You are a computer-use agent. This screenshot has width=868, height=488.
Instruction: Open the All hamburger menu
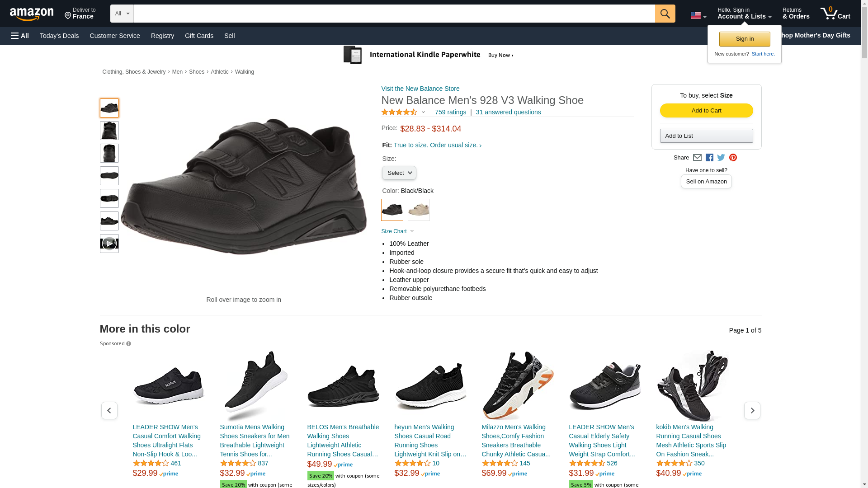point(20,36)
